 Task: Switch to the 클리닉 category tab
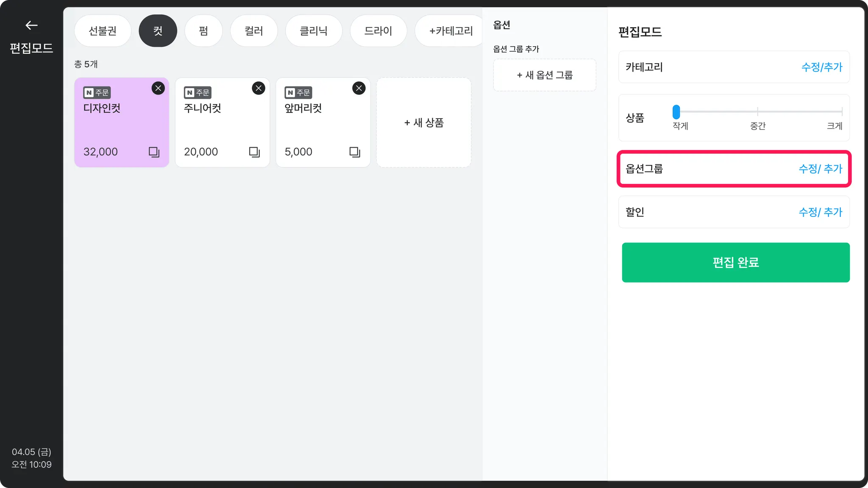click(314, 31)
